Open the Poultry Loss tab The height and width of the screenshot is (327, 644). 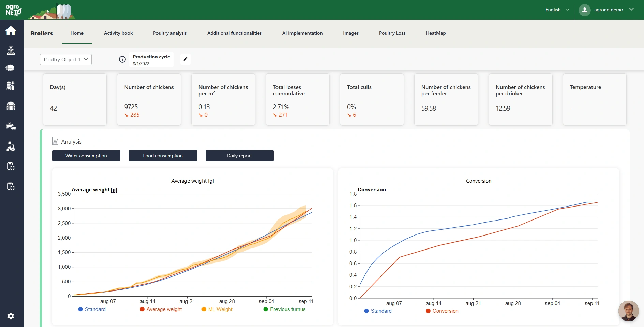pyautogui.click(x=392, y=33)
